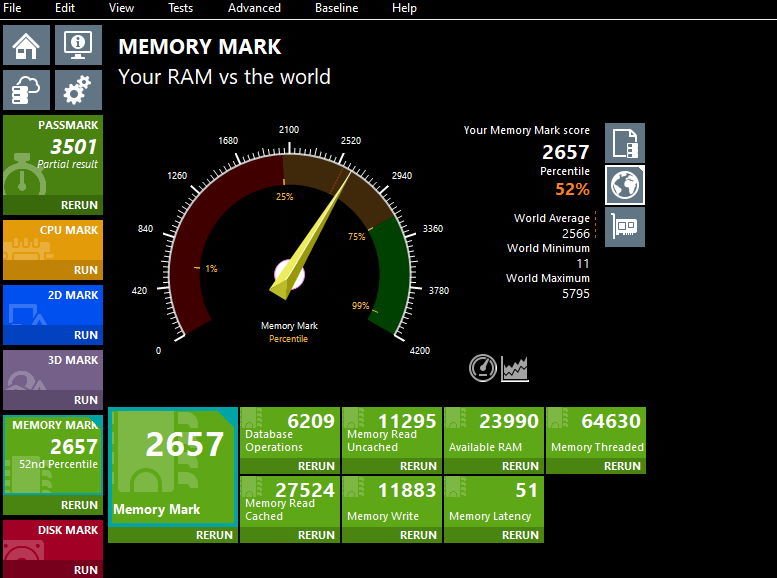The width and height of the screenshot is (777, 578).
Task: Click the Your Memory Mark score 2657
Action: point(565,152)
